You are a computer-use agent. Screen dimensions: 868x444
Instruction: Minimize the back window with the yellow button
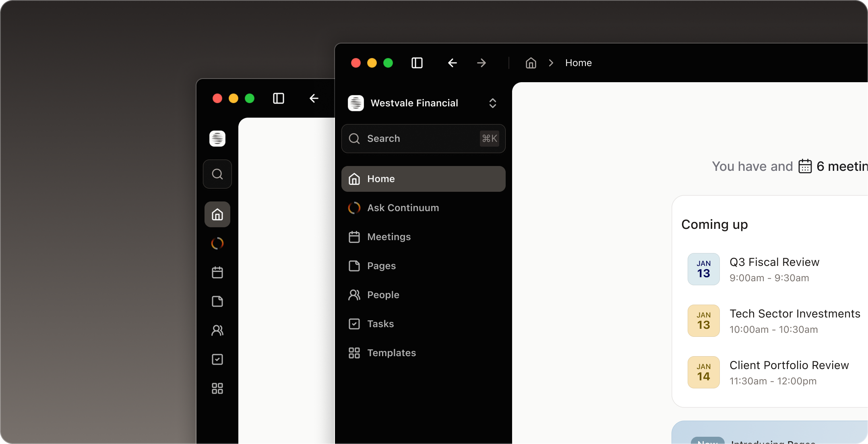(x=234, y=98)
